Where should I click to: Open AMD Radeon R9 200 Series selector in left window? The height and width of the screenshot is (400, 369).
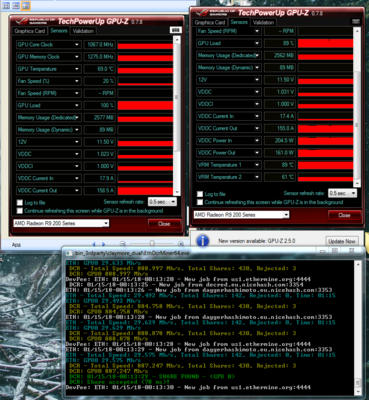tap(61, 223)
